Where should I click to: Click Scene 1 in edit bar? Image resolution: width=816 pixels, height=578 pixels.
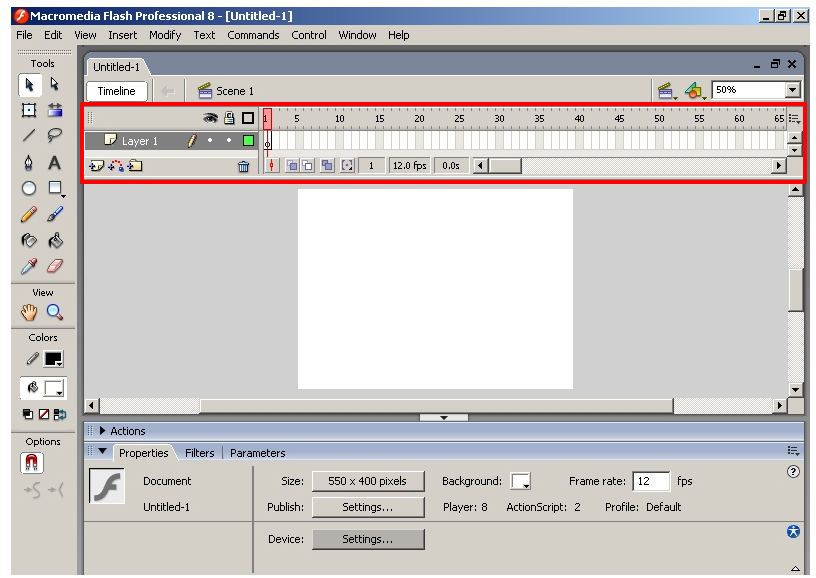pos(226,91)
